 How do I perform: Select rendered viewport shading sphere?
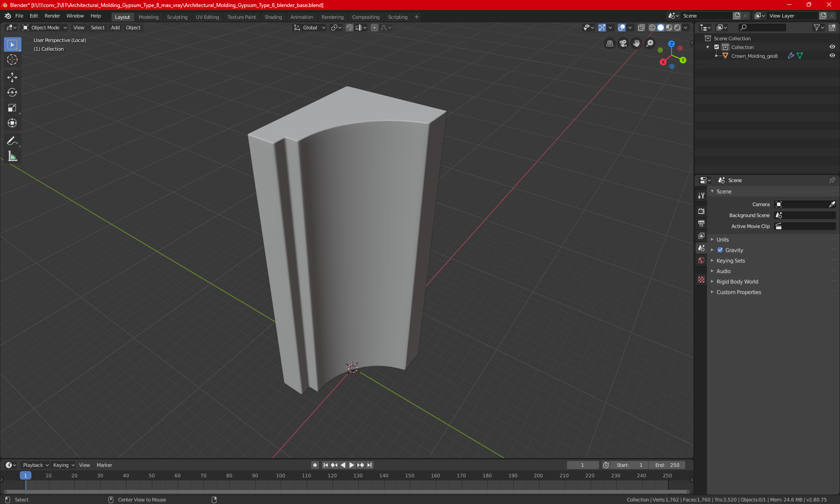677,28
